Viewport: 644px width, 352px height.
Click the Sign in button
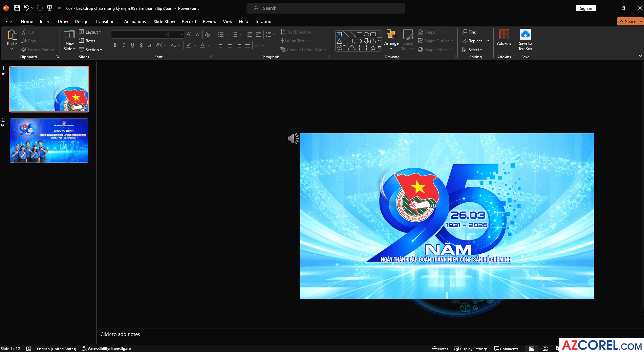[586, 8]
